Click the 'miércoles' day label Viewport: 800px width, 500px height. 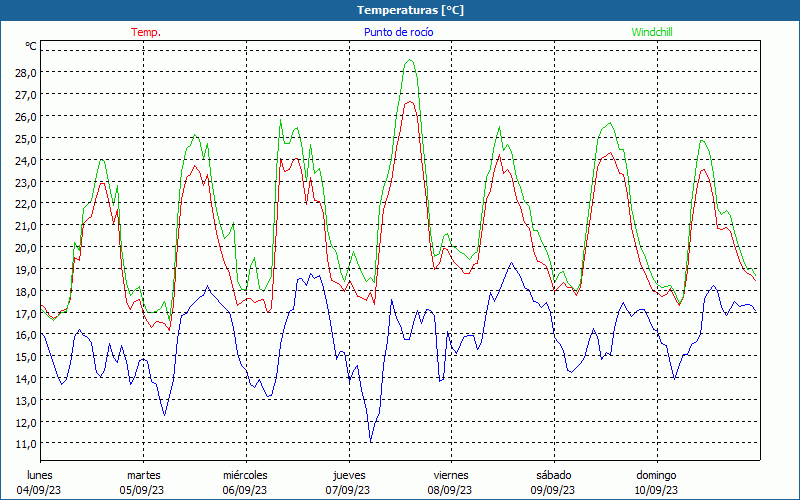(245, 475)
